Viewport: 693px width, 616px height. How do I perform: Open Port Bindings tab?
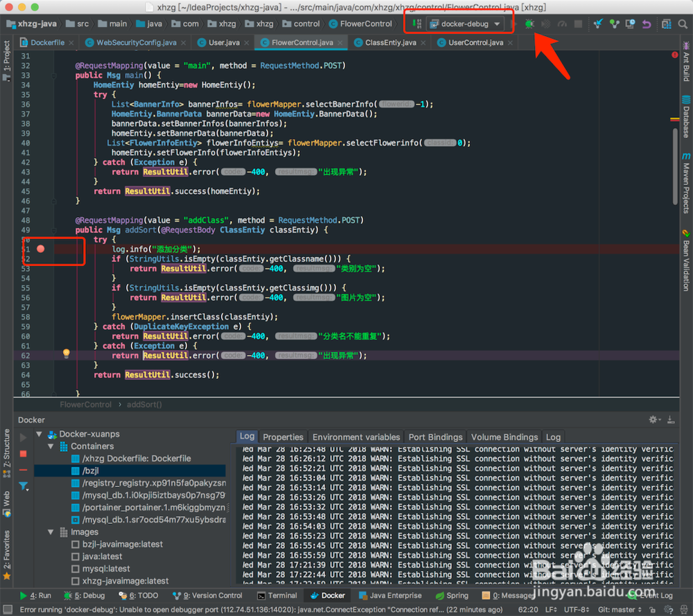[435, 437]
